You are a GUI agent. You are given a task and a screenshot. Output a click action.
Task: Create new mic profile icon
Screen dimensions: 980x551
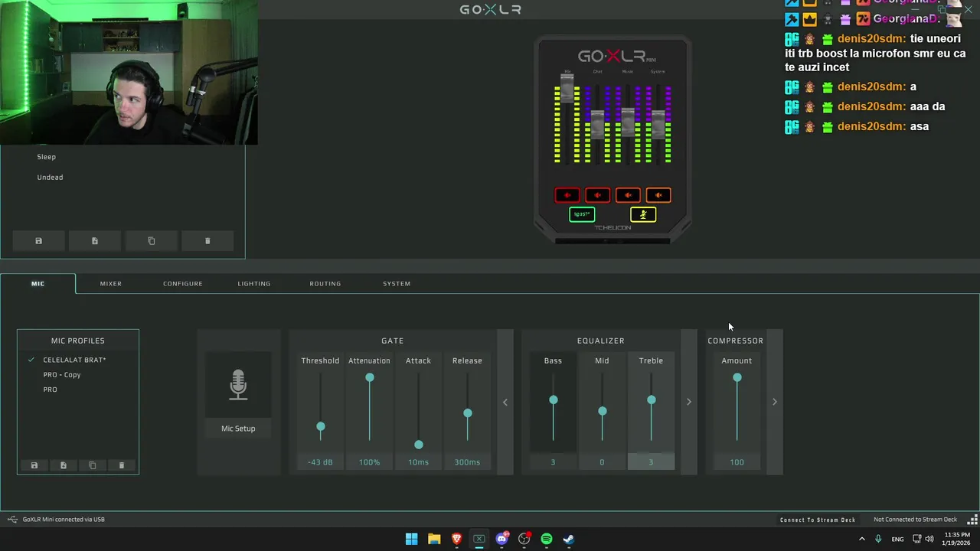coord(64,465)
